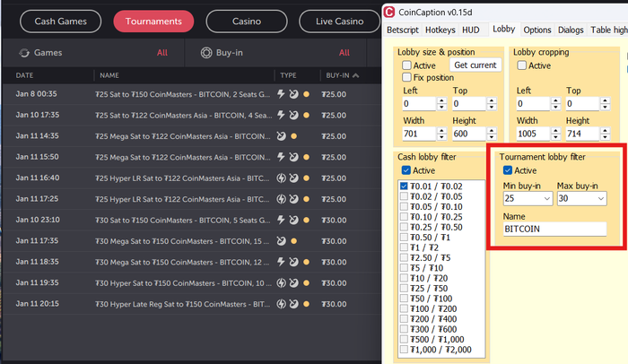Click the coin dot in Jan 11 14:35 row
This screenshot has width=628, height=364.
tap(294, 136)
